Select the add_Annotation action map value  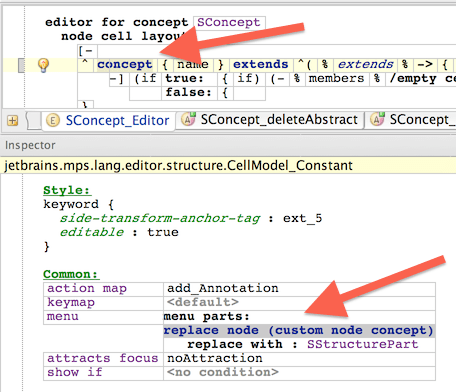(223, 288)
